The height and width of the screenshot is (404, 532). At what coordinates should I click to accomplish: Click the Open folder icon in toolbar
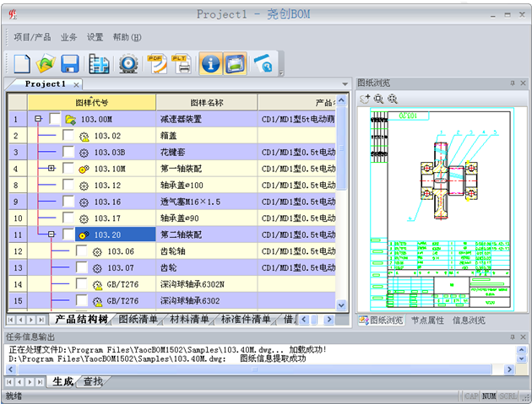[x=46, y=63]
